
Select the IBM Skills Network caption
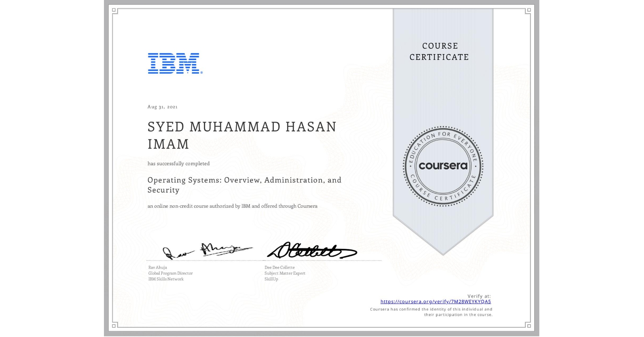[166, 279]
